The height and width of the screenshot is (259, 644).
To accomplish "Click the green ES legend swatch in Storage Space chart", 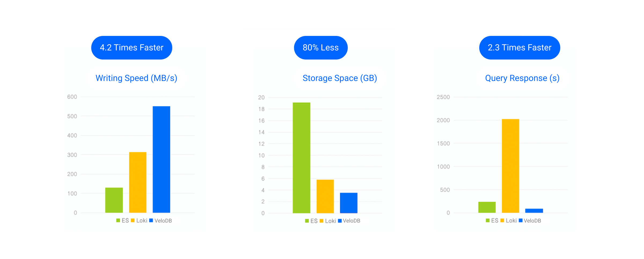I will (307, 221).
